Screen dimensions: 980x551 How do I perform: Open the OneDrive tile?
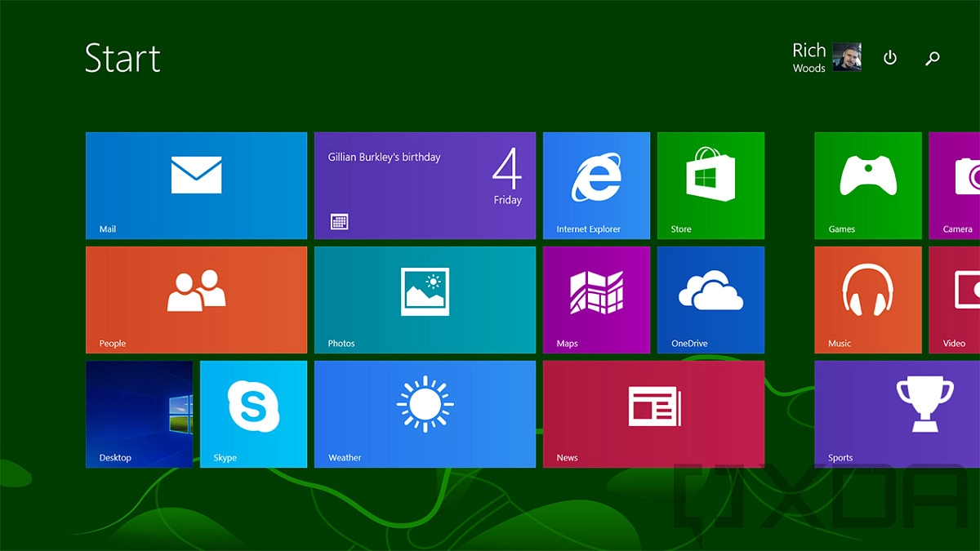[x=710, y=300]
